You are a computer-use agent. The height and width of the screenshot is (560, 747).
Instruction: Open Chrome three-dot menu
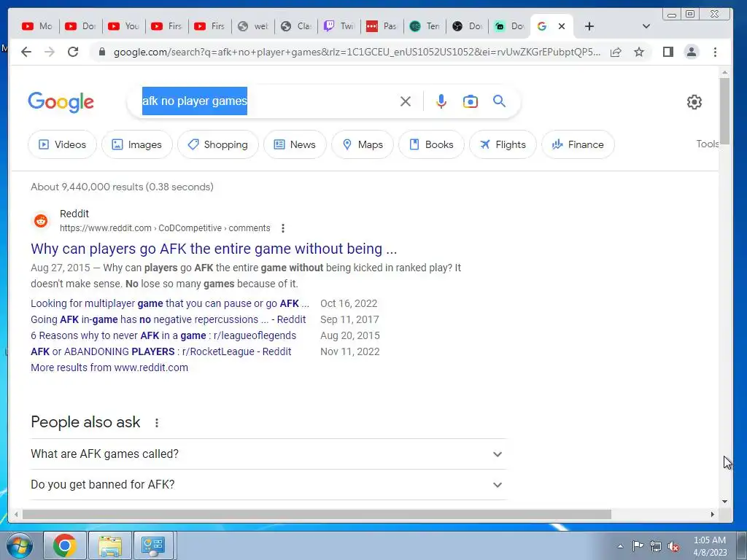click(715, 52)
